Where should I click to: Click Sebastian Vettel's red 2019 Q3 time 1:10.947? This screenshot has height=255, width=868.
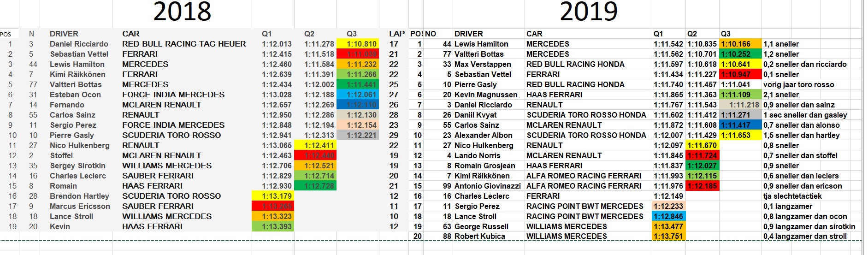[x=741, y=74]
